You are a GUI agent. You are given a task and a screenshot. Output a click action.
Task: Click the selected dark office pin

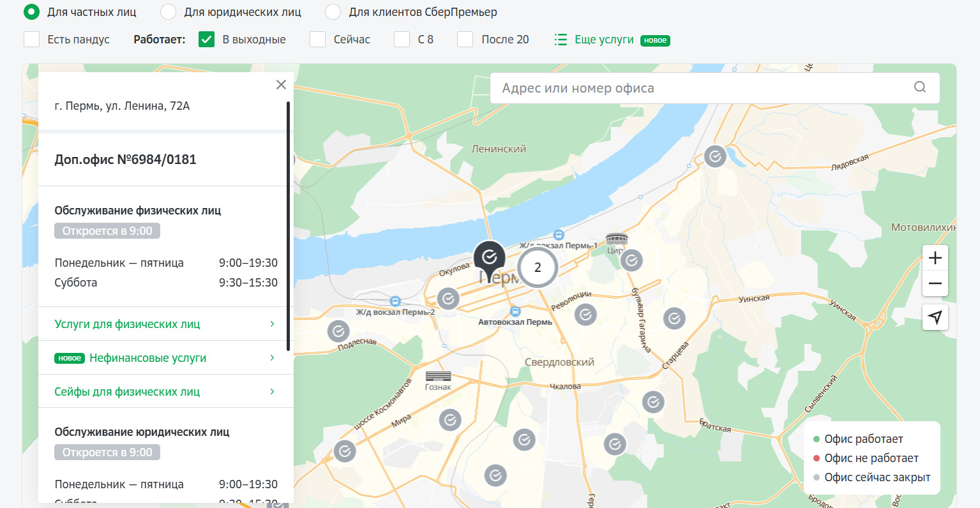click(x=489, y=258)
